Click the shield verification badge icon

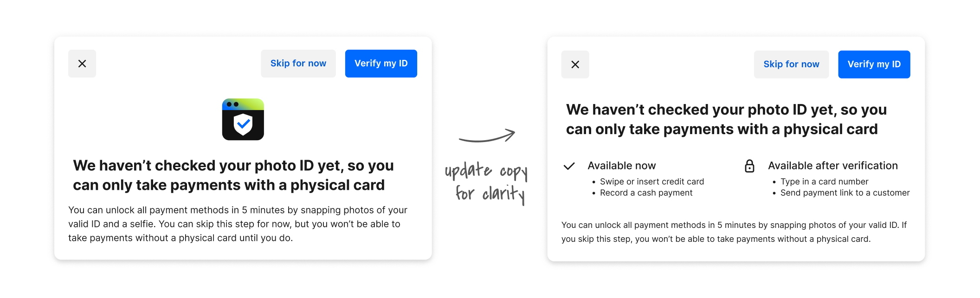click(x=243, y=119)
